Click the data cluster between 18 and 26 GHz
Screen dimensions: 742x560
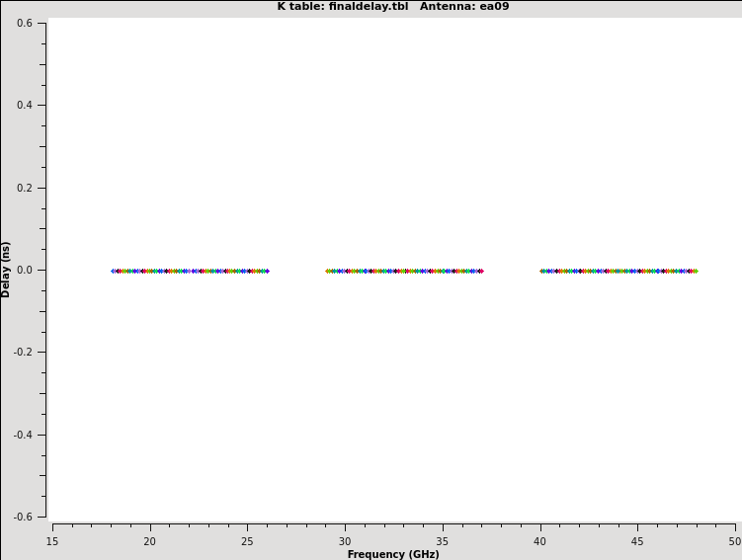190,271
